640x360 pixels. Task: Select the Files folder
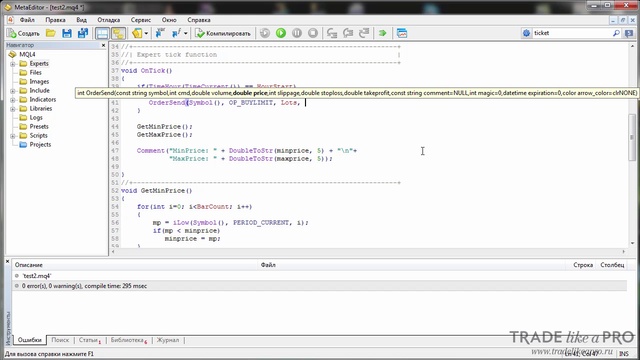[x=36, y=73]
